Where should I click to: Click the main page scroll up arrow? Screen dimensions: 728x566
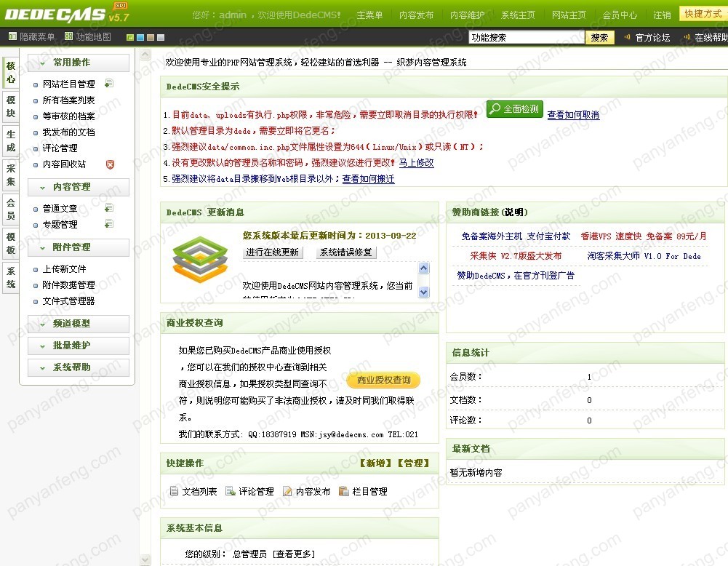click(145, 55)
